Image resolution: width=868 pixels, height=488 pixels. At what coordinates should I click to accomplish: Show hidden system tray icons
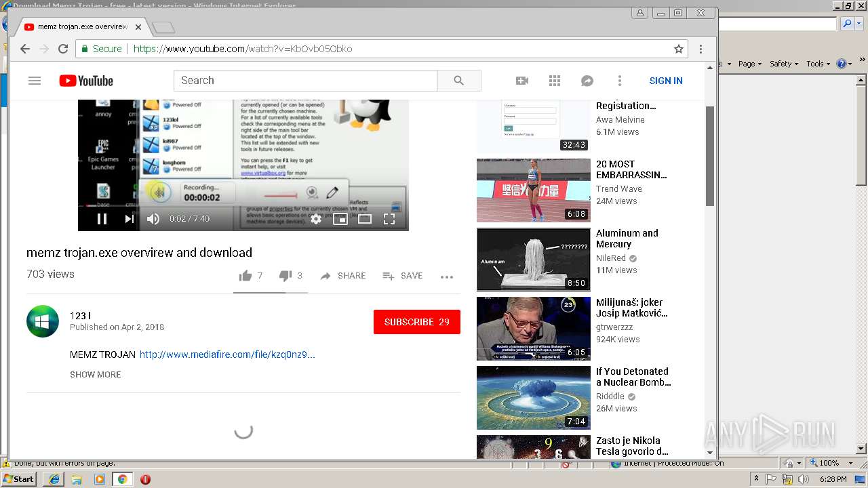[x=757, y=479]
